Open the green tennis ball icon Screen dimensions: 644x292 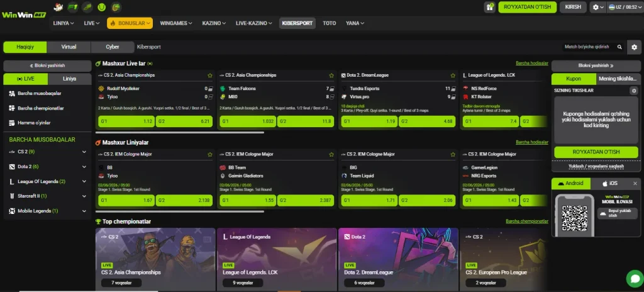101,7
